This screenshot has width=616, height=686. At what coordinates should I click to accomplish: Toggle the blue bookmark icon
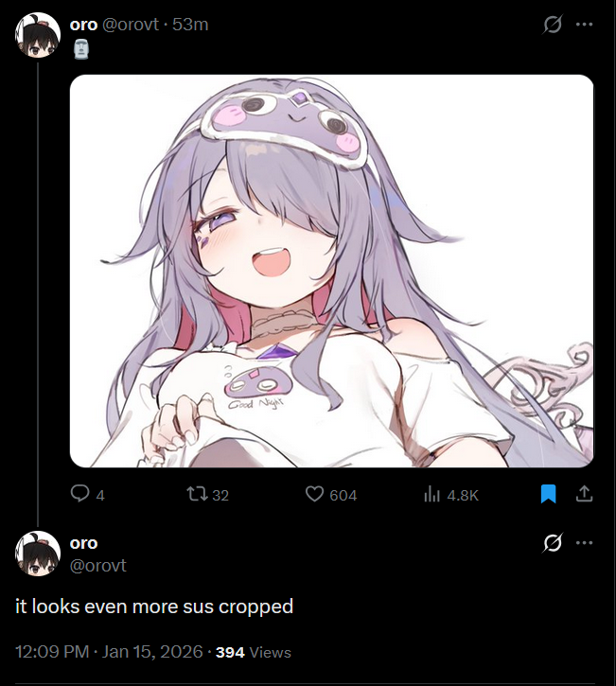(x=548, y=494)
